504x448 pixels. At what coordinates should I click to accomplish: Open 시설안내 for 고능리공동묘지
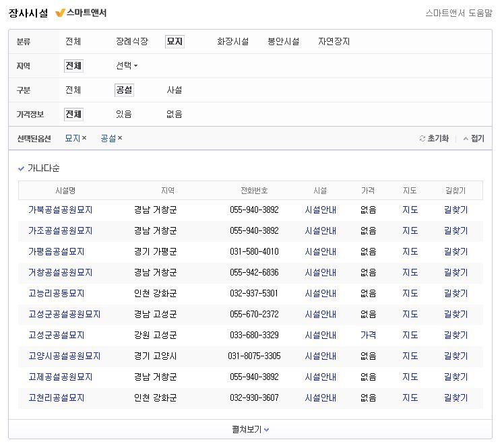321,294
